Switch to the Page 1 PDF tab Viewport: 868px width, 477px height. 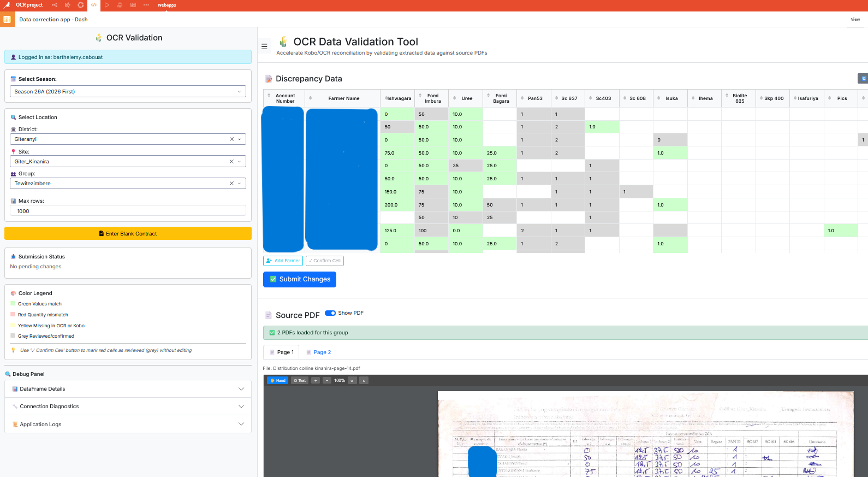click(281, 352)
